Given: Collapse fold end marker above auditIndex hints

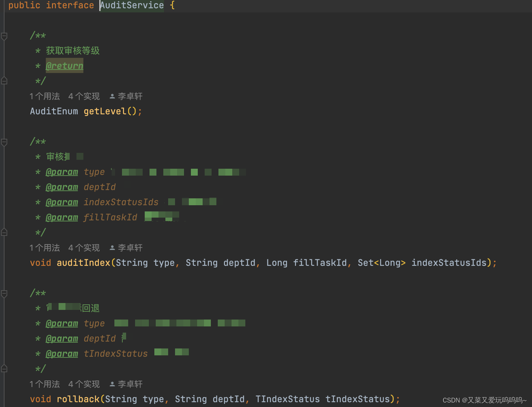Looking at the screenshot, I should (4, 232).
